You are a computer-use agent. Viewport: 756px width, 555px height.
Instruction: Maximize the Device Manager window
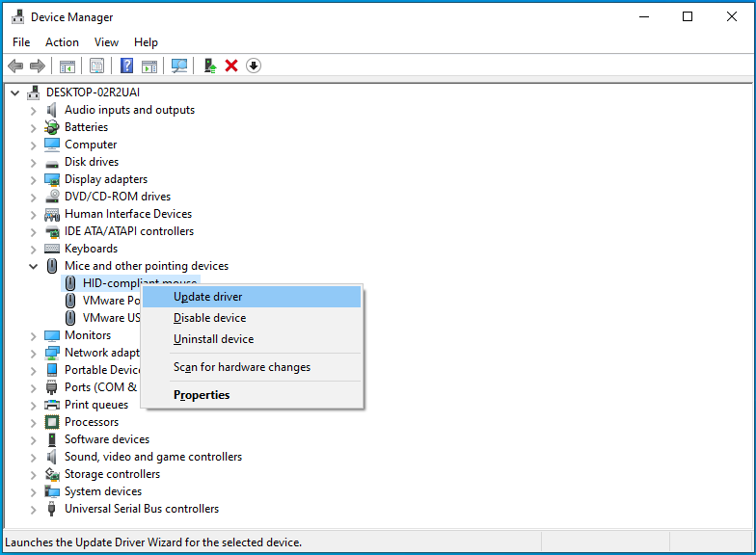[x=688, y=17]
